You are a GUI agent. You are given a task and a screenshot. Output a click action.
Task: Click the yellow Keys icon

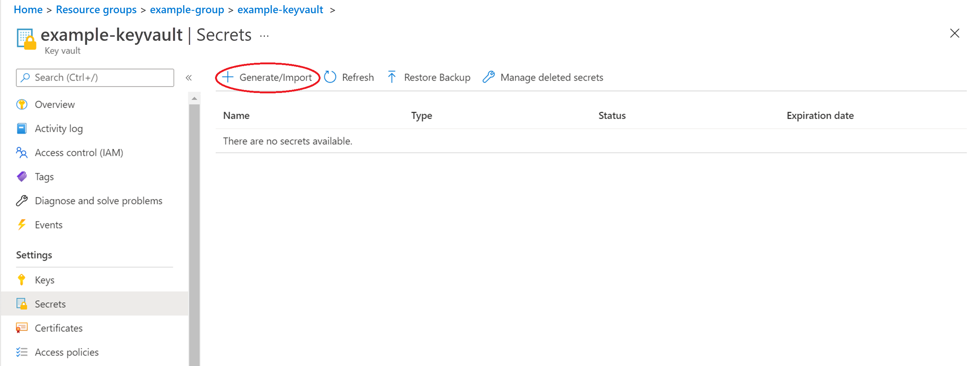point(22,280)
